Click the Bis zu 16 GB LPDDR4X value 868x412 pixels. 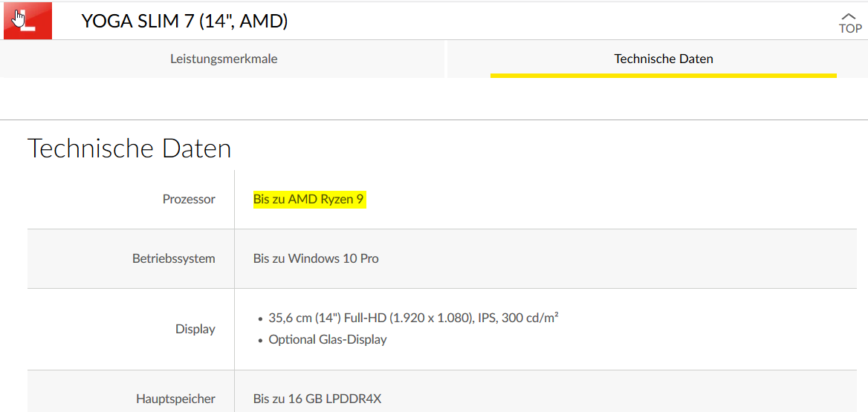[318, 398]
